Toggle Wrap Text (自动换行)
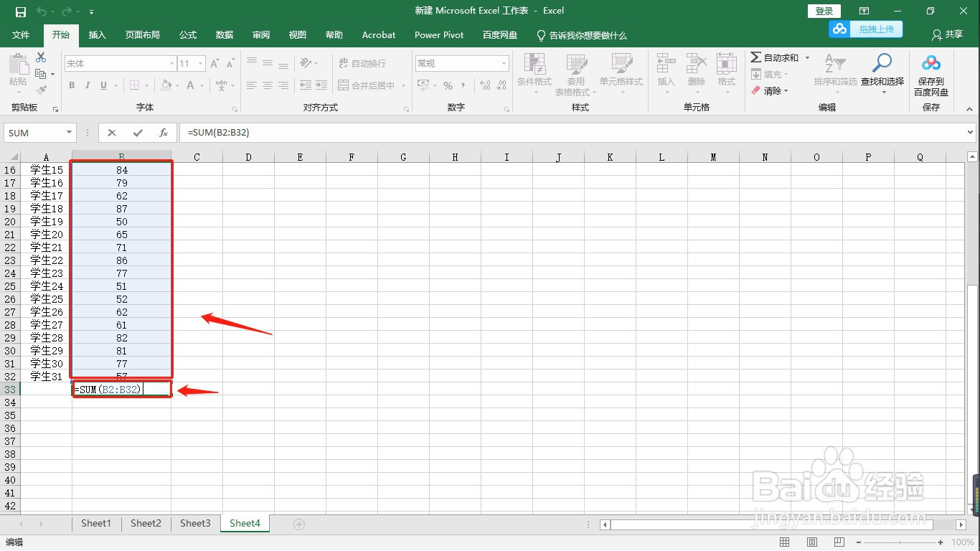Viewport: 980px width, 551px height. [x=362, y=63]
